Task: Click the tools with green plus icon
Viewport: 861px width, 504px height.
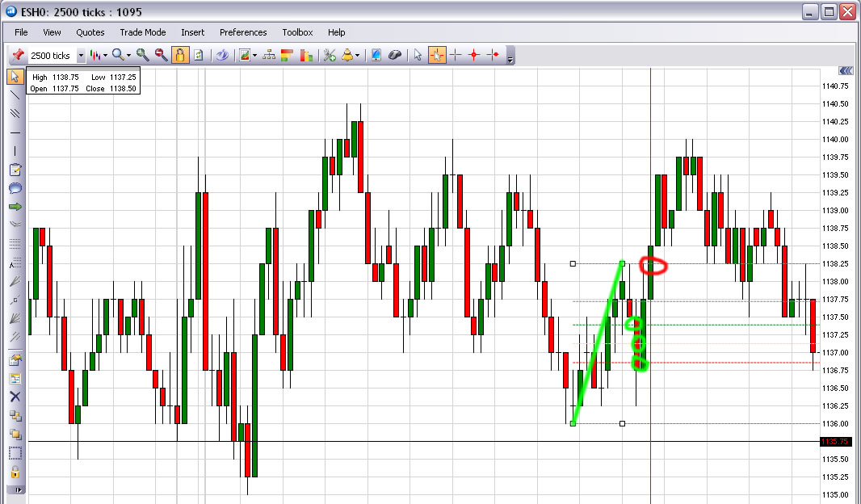Action: (x=330, y=55)
